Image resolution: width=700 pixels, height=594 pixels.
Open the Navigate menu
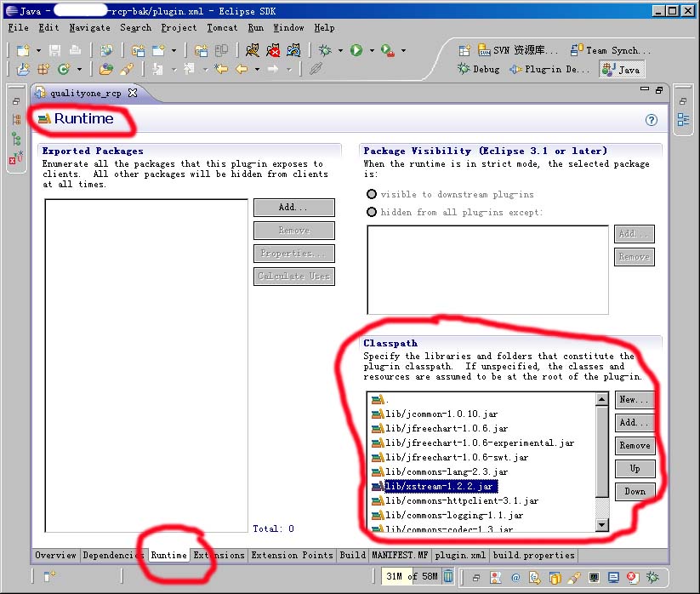pos(89,28)
